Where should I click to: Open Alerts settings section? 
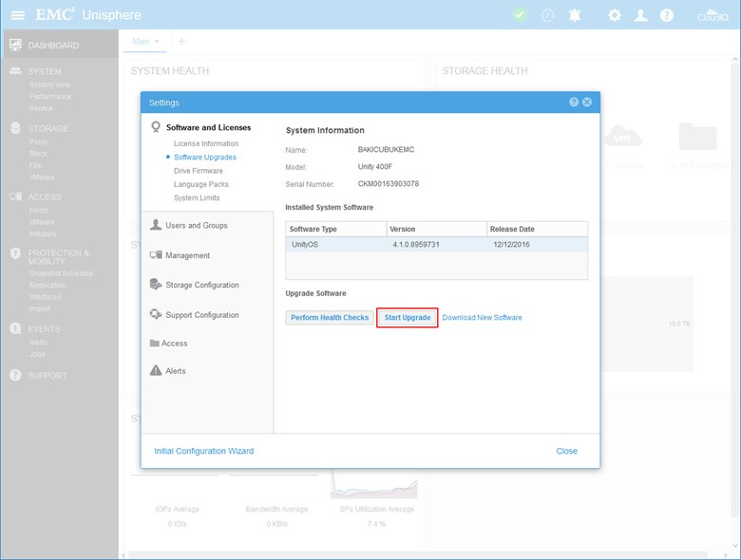point(176,371)
